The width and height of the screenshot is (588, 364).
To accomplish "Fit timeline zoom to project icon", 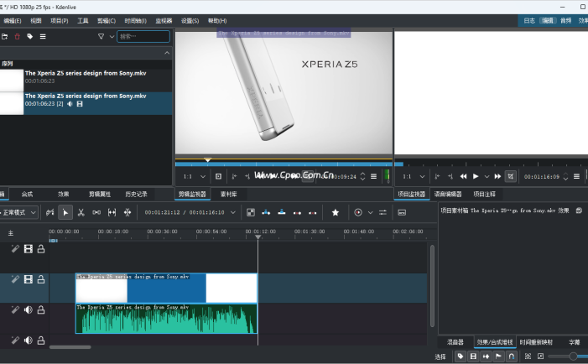I will [528, 356].
